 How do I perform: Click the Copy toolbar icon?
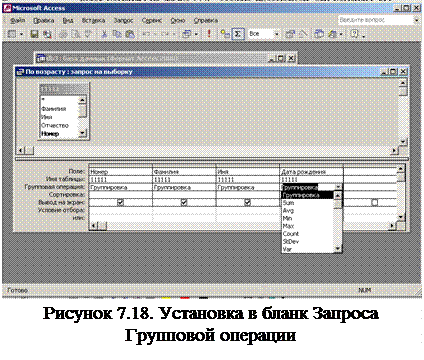(117, 34)
